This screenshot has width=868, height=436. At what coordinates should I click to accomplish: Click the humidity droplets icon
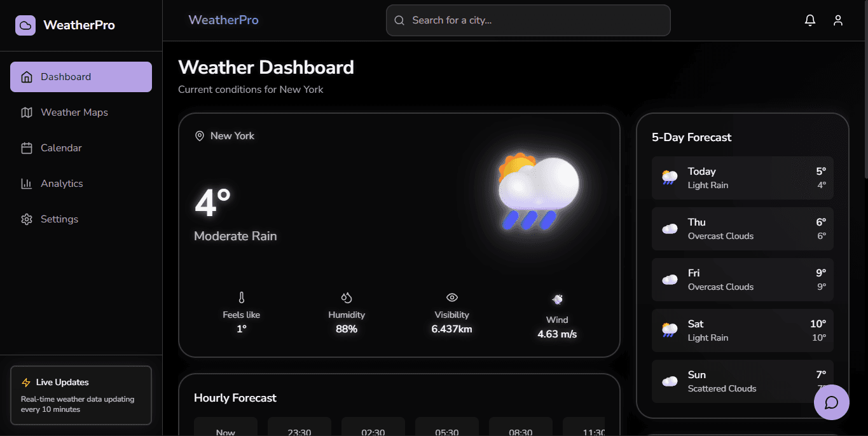347,297
